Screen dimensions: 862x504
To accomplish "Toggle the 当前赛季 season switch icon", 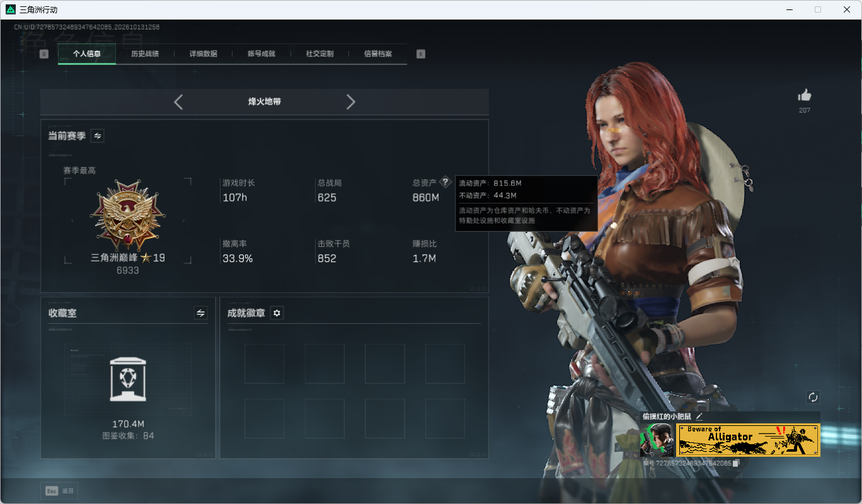I will [98, 135].
